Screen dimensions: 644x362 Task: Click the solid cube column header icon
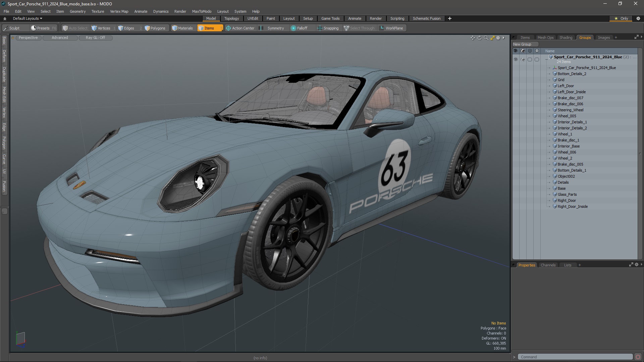click(537, 51)
